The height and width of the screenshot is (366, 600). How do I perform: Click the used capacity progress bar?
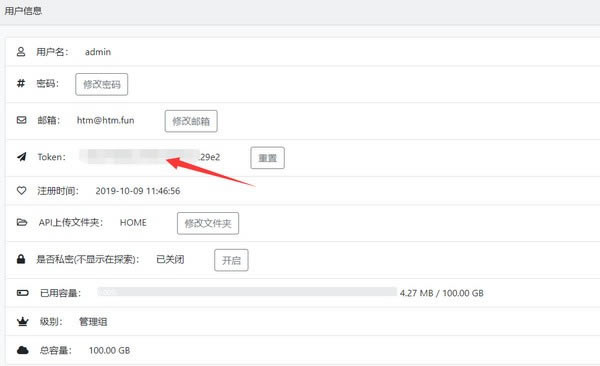click(247, 292)
